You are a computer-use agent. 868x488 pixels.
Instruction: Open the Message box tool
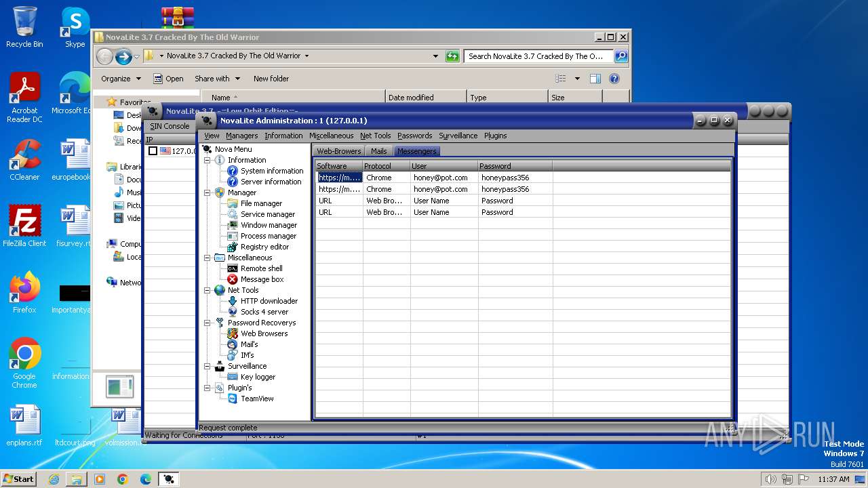click(262, 279)
